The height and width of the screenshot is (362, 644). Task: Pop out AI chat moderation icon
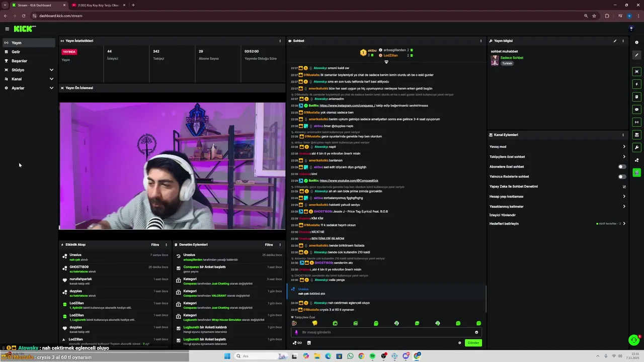point(624,187)
